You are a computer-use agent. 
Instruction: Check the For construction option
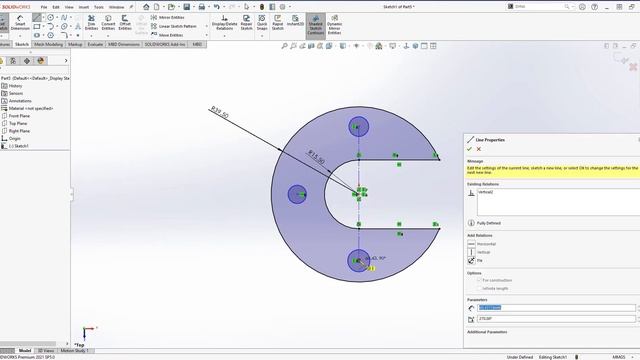480,280
